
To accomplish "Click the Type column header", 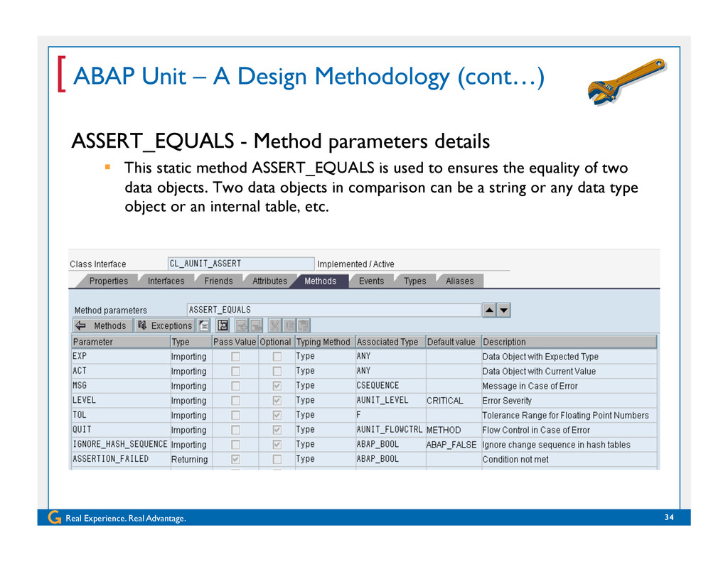I will point(191,342).
